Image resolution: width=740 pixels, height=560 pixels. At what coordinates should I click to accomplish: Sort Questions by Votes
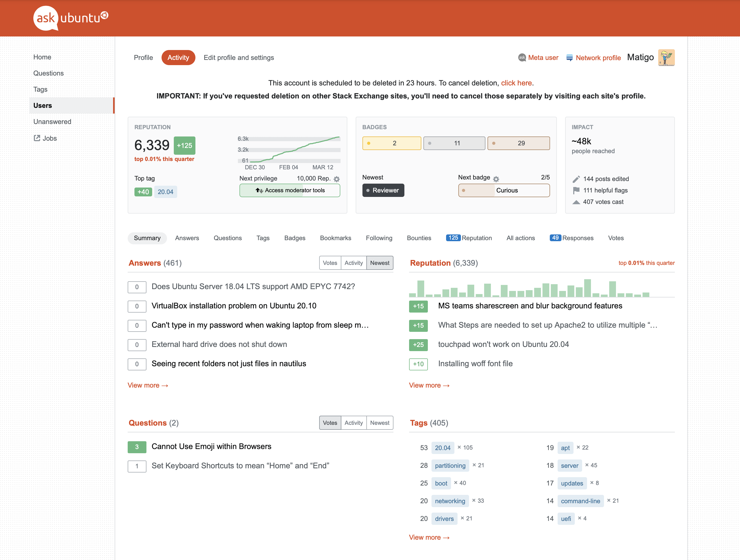coord(330,423)
